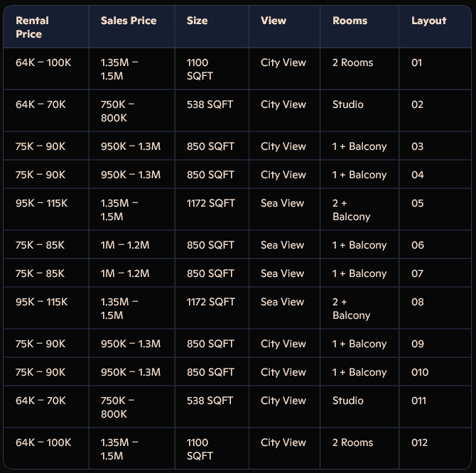The height and width of the screenshot is (473, 476).
Task: Click the 538 SQFT cell in layout 02 row
Action: (x=210, y=104)
